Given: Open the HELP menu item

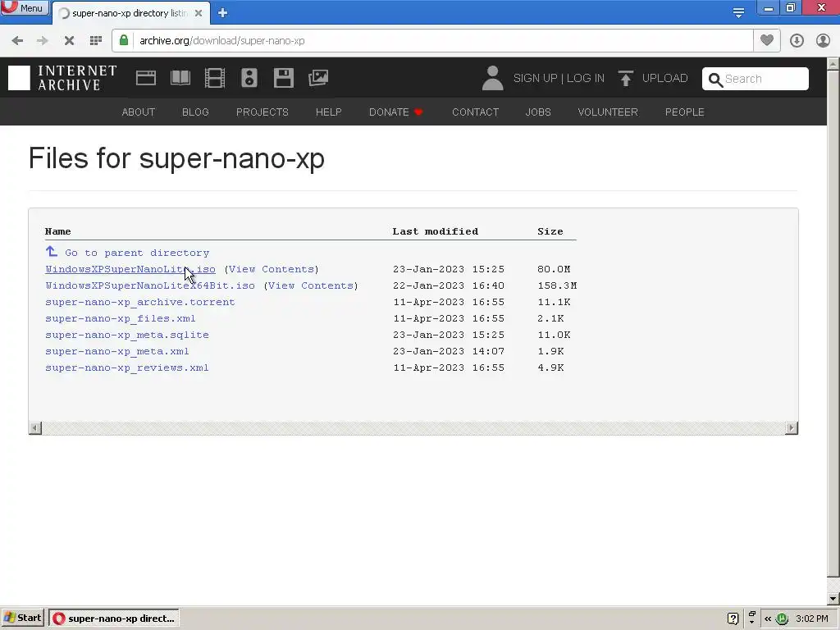Looking at the screenshot, I should pyautogui.click(x=328, y=112).
